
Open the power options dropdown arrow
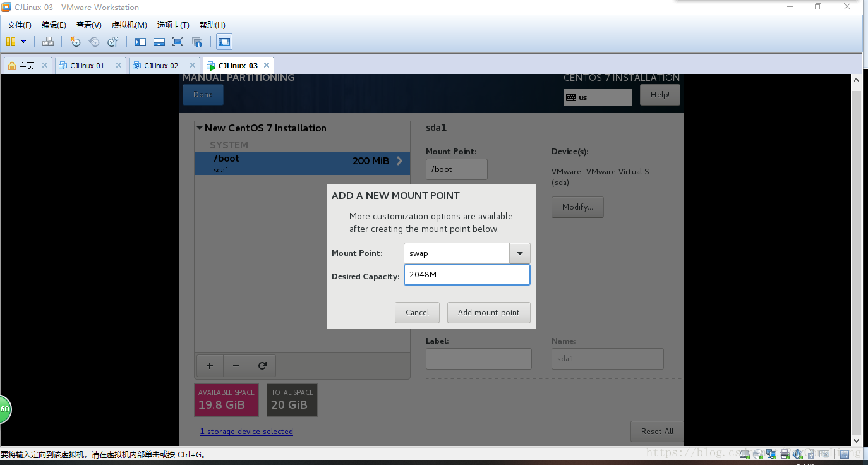24,42
